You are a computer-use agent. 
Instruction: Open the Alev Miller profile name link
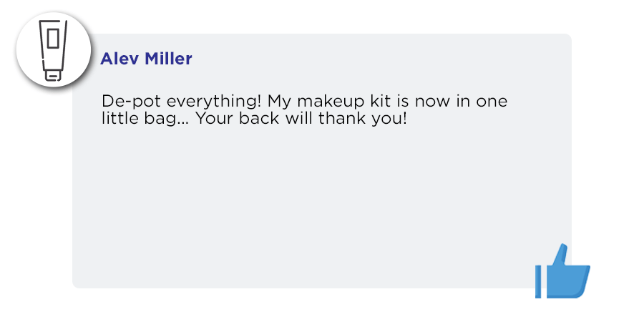(x=146, y=59)
